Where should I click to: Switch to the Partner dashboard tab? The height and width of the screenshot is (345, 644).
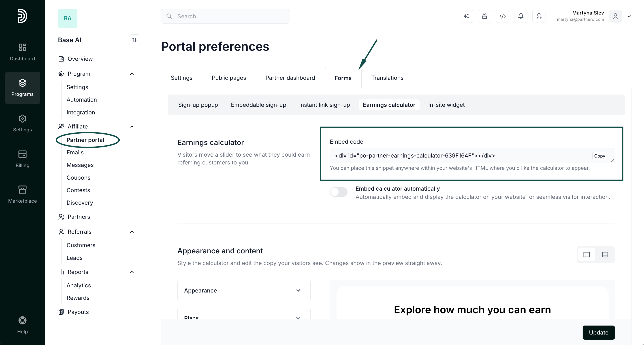tap(290, 78)
